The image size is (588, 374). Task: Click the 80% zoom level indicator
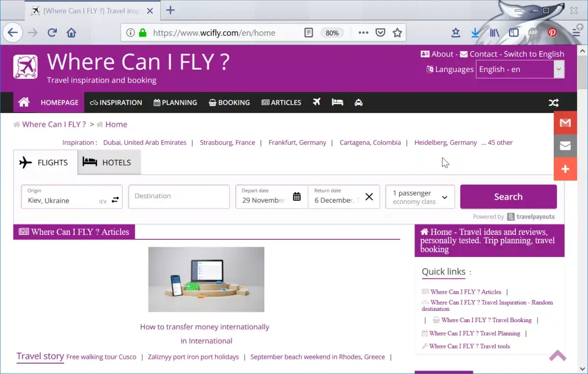tap(332, 33)
